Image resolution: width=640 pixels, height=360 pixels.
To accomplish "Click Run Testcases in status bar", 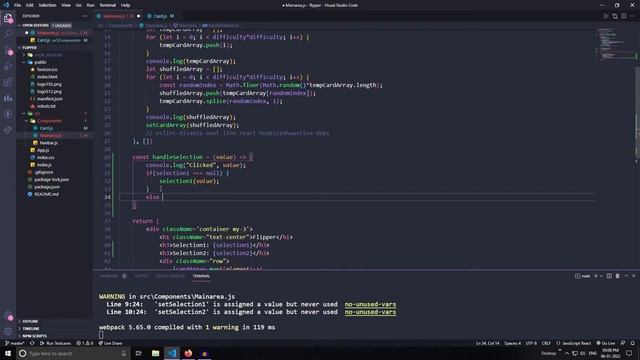I will pos(56,343).
